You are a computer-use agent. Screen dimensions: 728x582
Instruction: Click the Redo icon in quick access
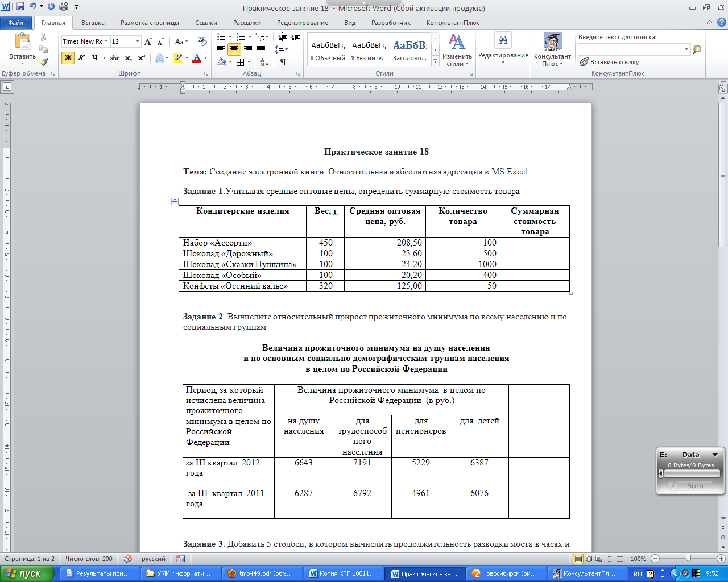click(51, 7)
